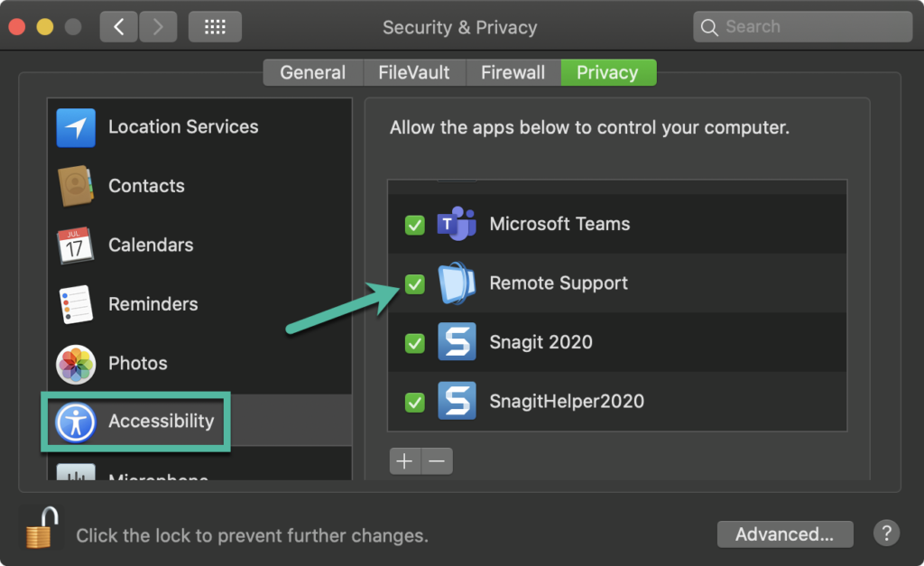Switch to the General tab
The width and height of the screenshot is (924, 566).
312,72
